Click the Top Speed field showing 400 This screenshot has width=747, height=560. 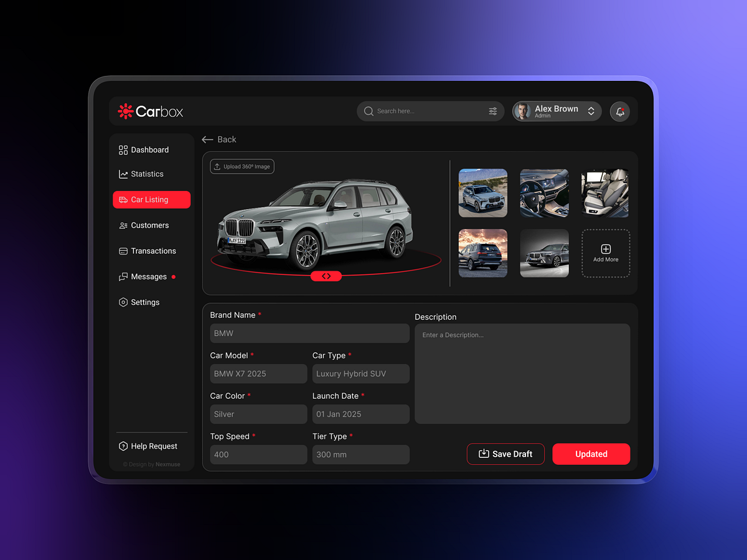click(x=258, y=455)
